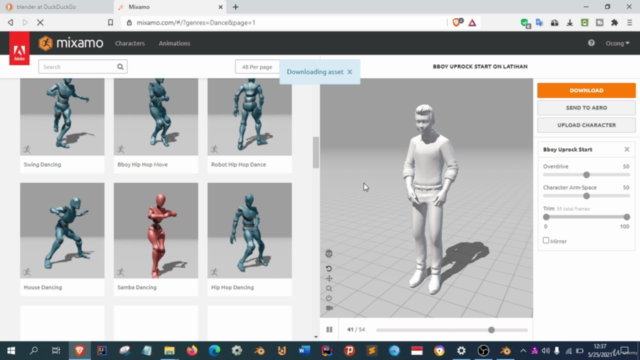Expand the Ocong account menu

617,43
